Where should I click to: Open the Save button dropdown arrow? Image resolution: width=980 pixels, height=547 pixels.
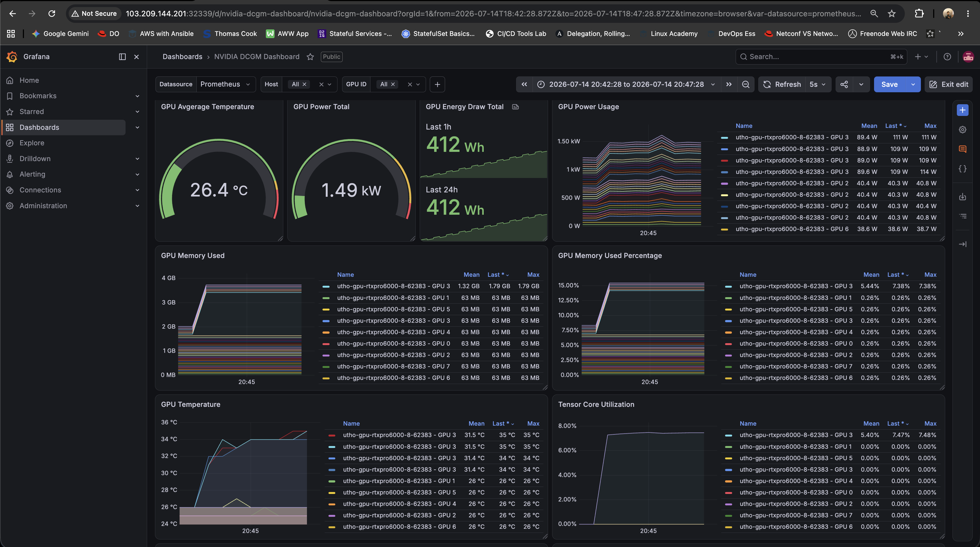913,84
